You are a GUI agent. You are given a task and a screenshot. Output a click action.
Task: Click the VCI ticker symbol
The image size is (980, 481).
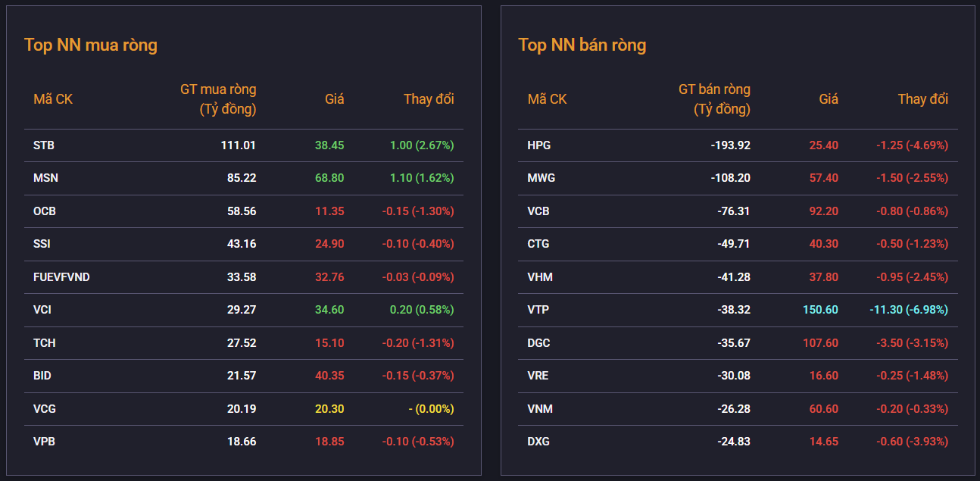42,310
